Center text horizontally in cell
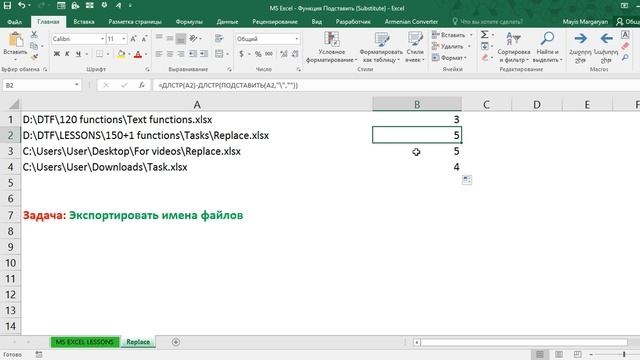 170,54
